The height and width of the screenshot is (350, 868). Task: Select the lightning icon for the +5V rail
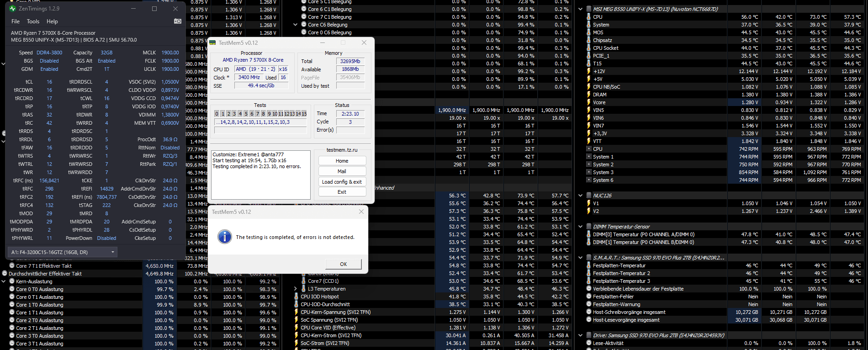(589, 79)
